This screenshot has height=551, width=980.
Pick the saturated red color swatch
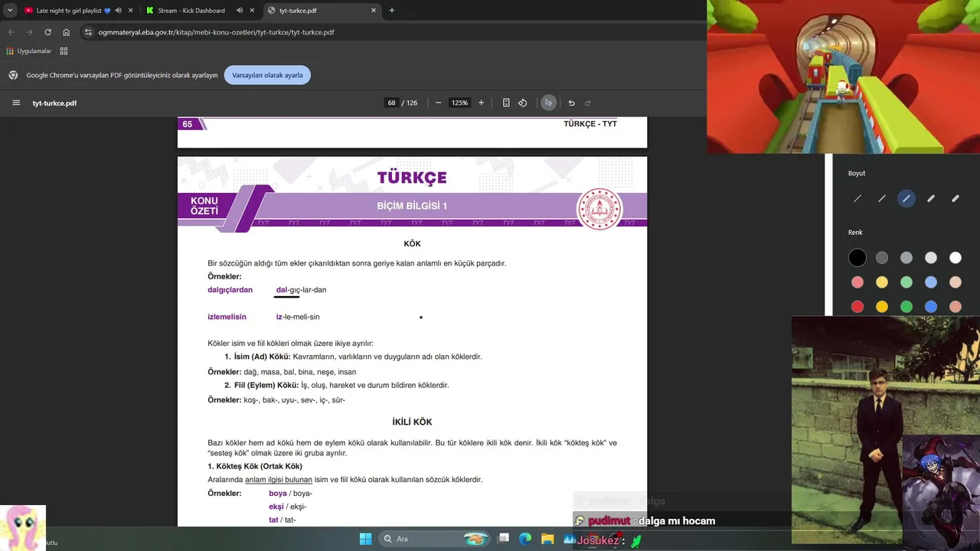857,307
